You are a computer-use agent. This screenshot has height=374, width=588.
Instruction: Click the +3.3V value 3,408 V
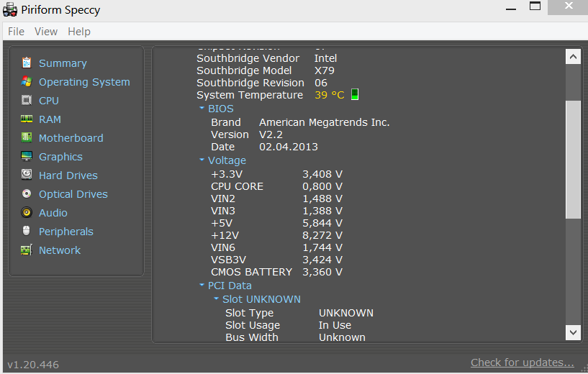click(322, 174)
